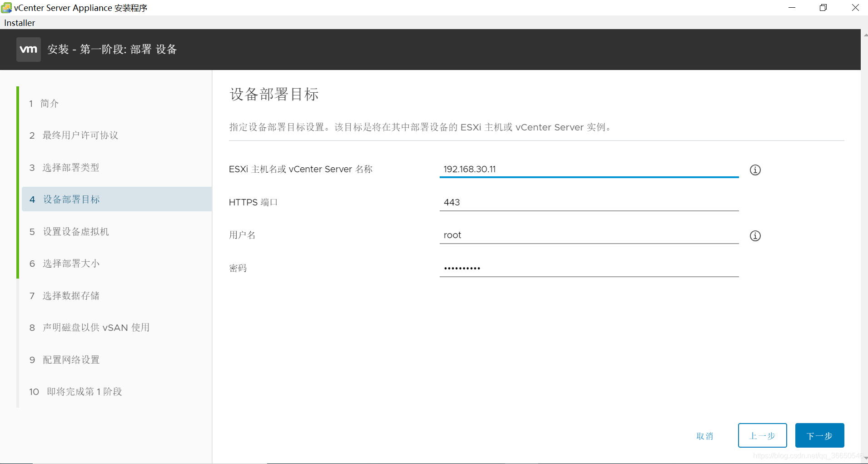Click the username field containing root

tap(589, 235)
